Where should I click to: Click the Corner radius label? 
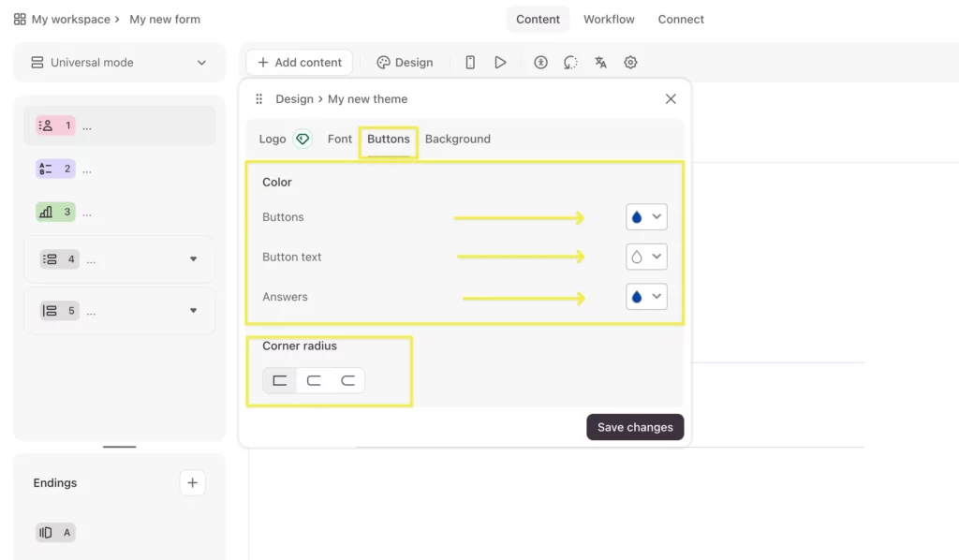click(300, 346)
